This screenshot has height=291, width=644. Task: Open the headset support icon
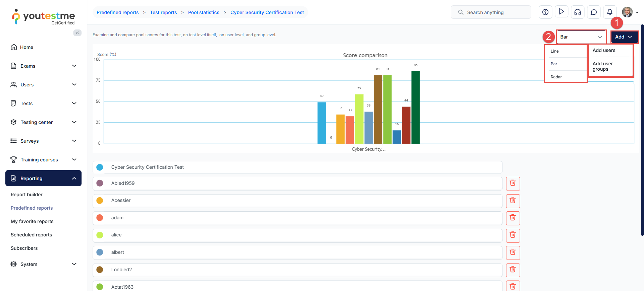(578, 12)
